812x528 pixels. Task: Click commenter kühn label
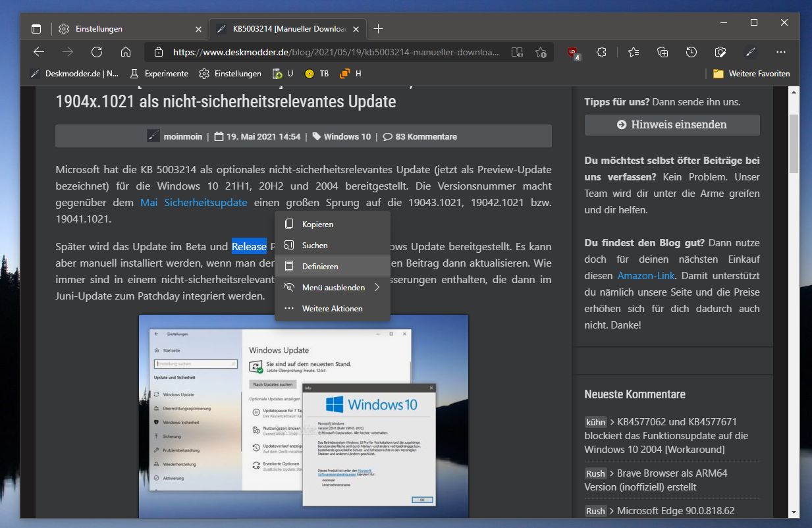(x=595, y=422)
